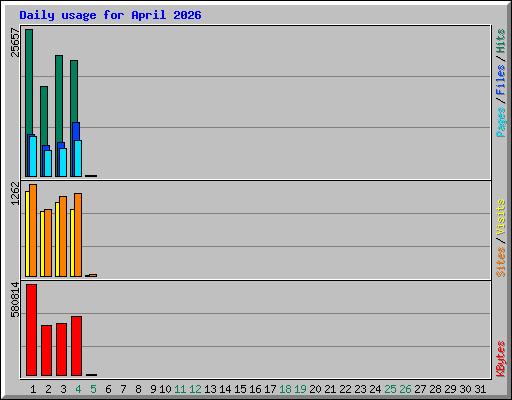Click day label 22 on the x-axis
Screen dimensions: 512x400
click(x=345, y=389)
